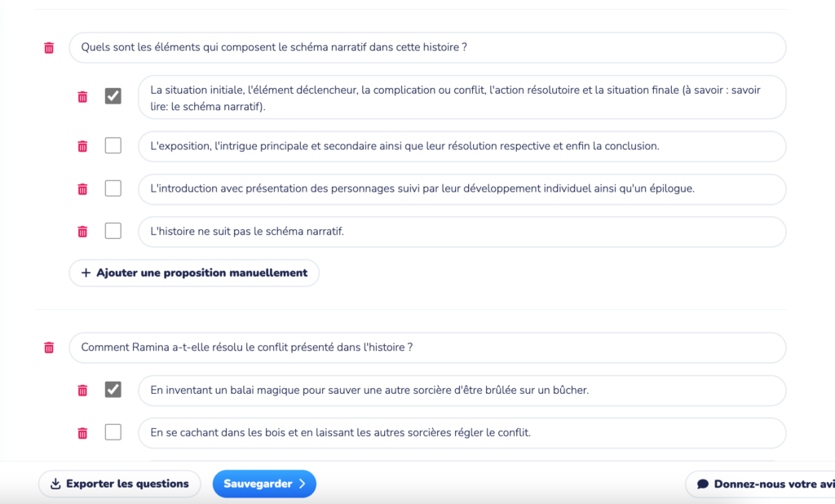Export the questions with 'Exporter les questions'
Image resolution: width=835 pixels, height=504 pixels.
(120, 484)
